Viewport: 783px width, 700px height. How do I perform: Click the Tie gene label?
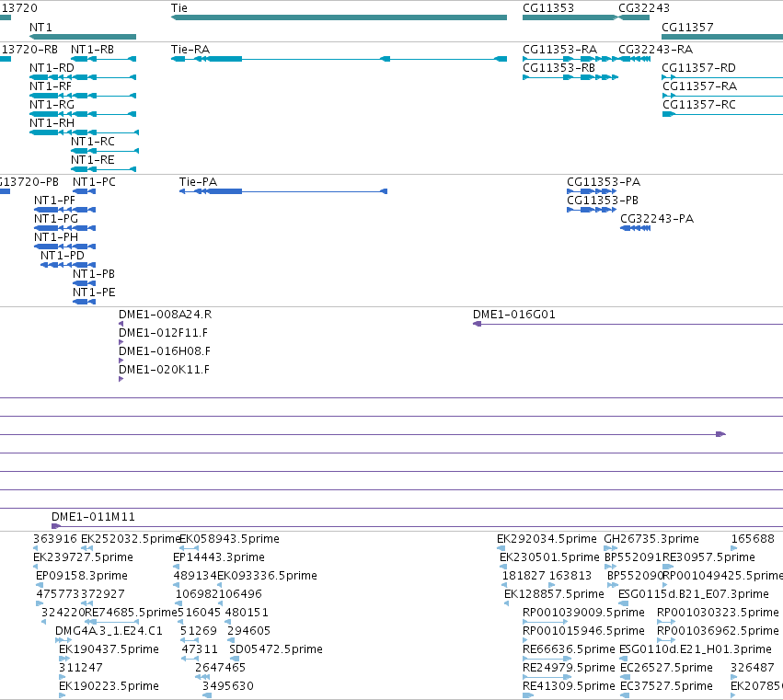click(179, 8)
